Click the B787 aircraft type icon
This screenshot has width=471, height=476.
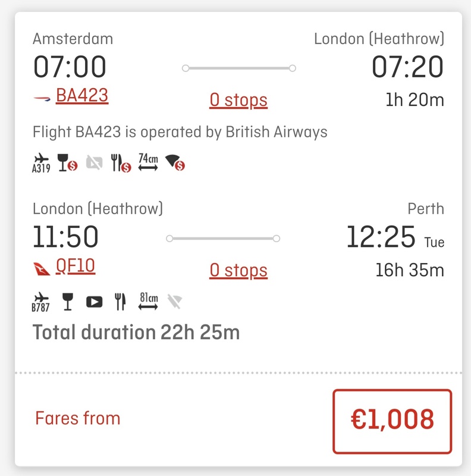(x=40, y=302)
